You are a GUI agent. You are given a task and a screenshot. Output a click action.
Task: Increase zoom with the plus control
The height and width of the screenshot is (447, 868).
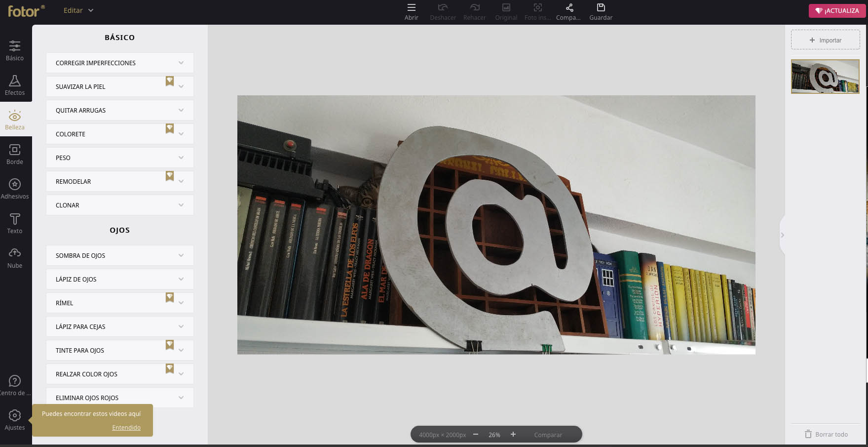tap(513, 434)
